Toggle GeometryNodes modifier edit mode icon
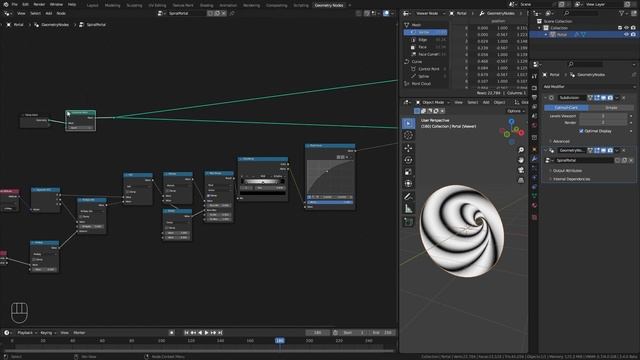 pos(597,150)
